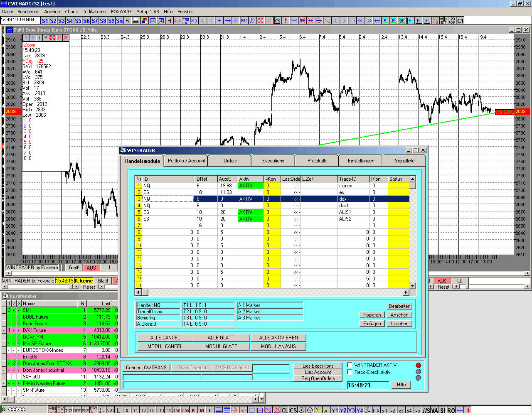Click the C1 toolbar button

460,21
